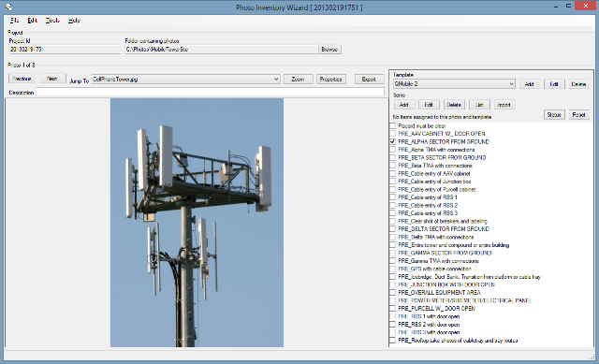Click the Reset button
599x364 pixels.
pyautogui.click(x=578, y=114)
